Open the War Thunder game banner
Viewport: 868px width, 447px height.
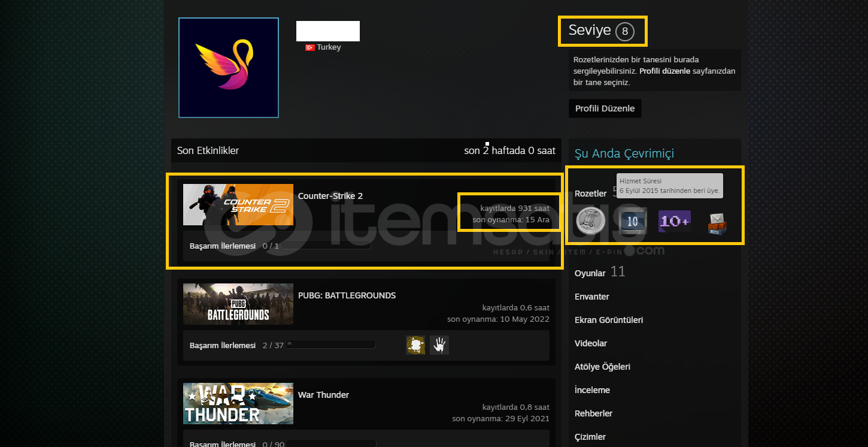[x=238, y=403]
